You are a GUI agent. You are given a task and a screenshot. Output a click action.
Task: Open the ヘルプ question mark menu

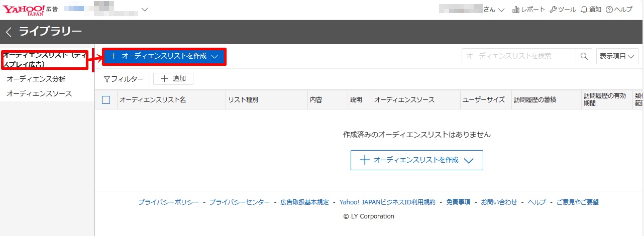pos(619,10)
